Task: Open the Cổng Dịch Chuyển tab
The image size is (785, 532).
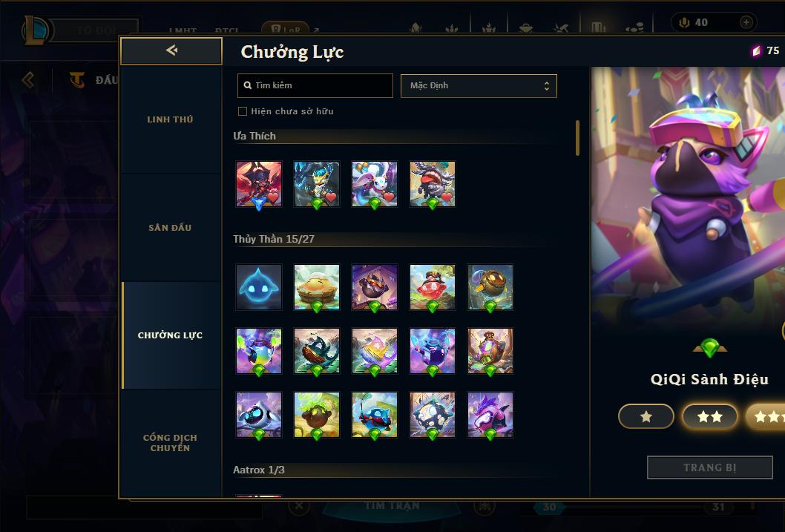Action: [170, 443]
